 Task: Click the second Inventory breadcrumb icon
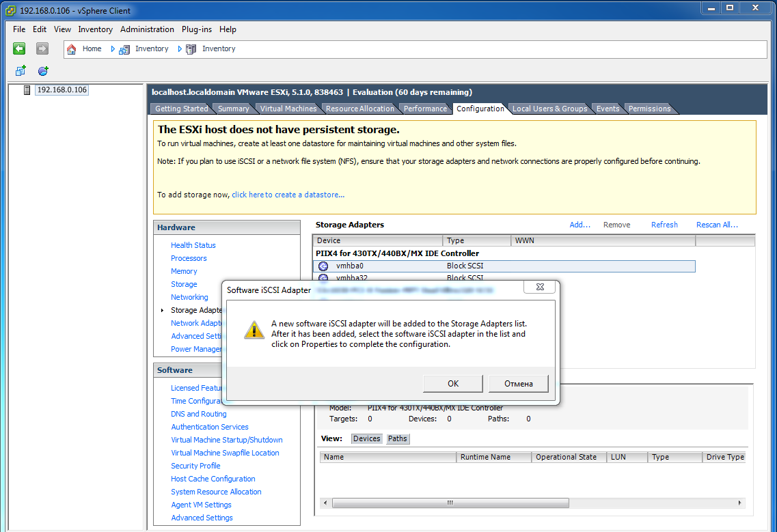191,49
